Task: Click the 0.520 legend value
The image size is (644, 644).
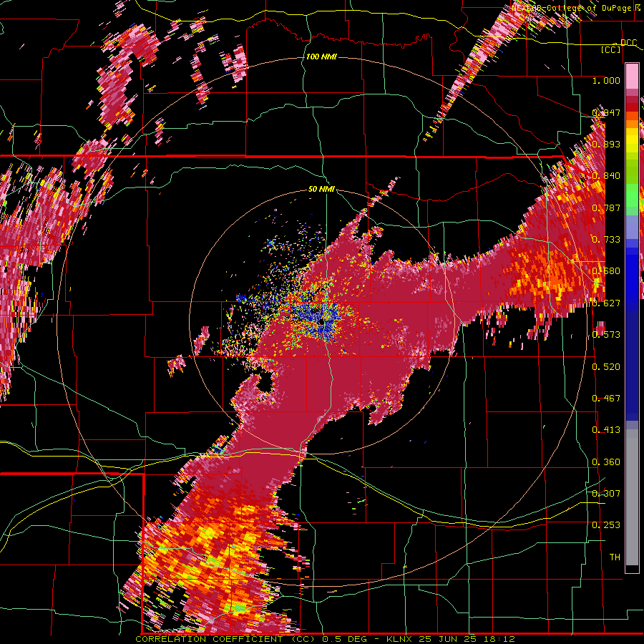Action: [606, 367]
